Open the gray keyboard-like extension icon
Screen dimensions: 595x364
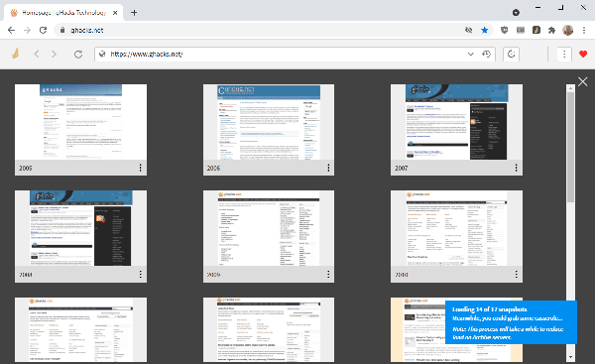521,30
